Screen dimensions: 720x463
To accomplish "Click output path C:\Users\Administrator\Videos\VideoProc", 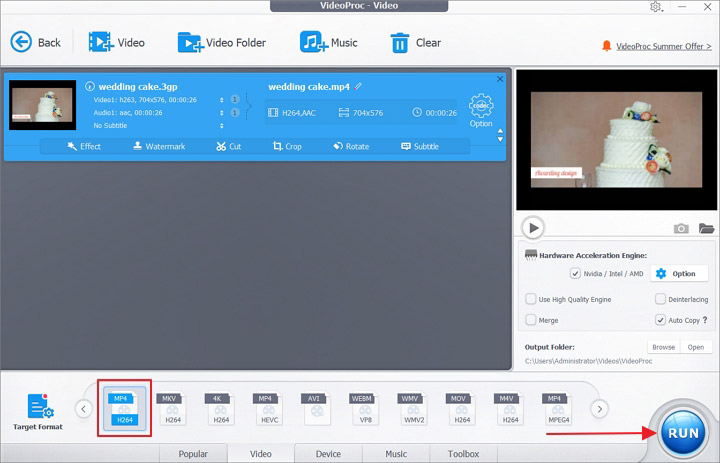I will tap(588, 361).
